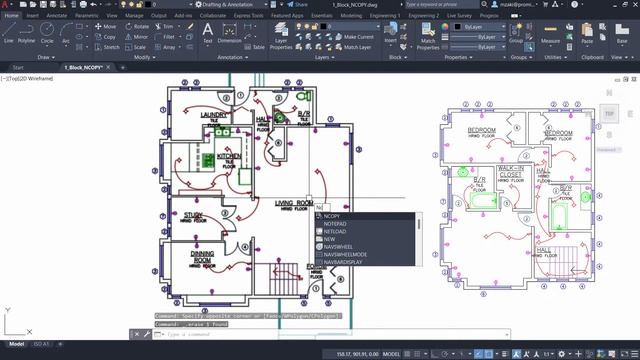Toggle MODEL space button in status bar

point(391,354)
